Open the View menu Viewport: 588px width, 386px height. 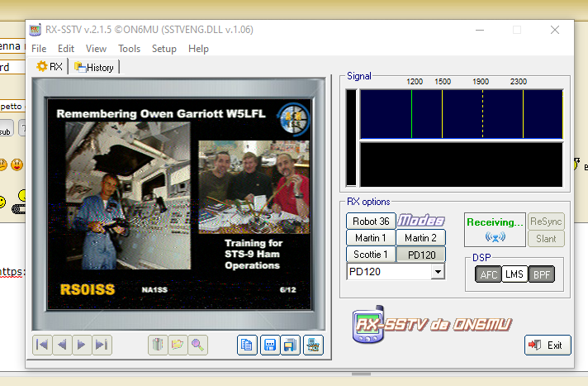tap(96, 49)
